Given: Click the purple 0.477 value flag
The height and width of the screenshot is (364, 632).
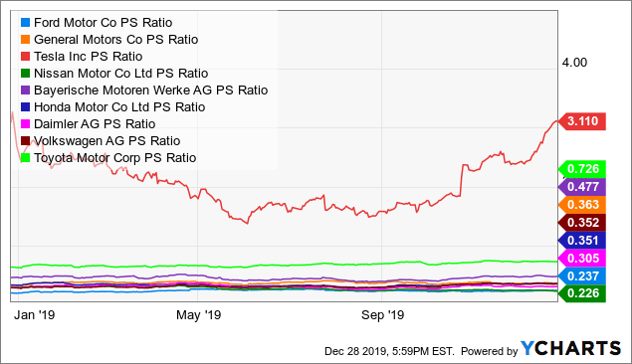Looking at the screenshot, I should [582, 187].
